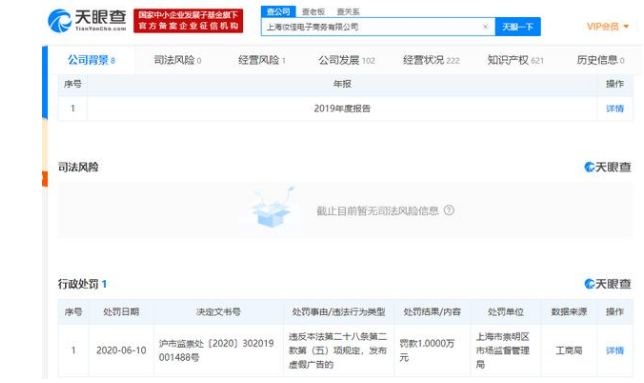Click the 决定文书号 column header
644x383 pixels.
[x=218, y=312]
